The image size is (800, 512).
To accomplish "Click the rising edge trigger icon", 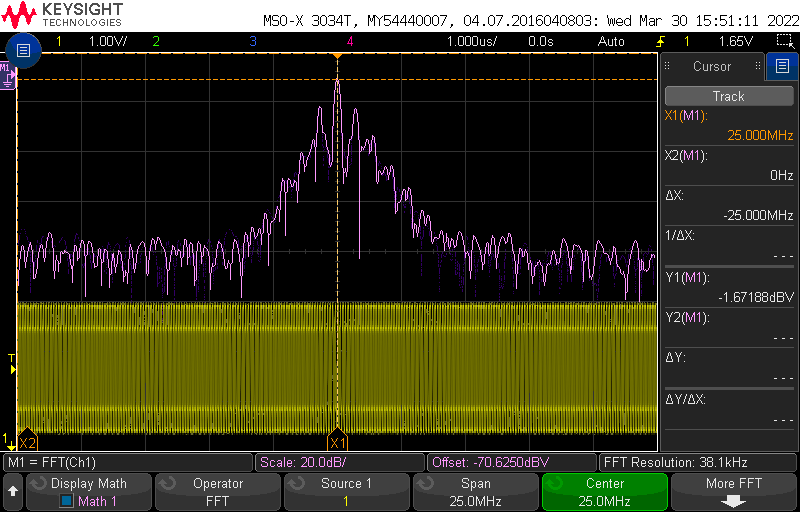I will click(662, 41).
